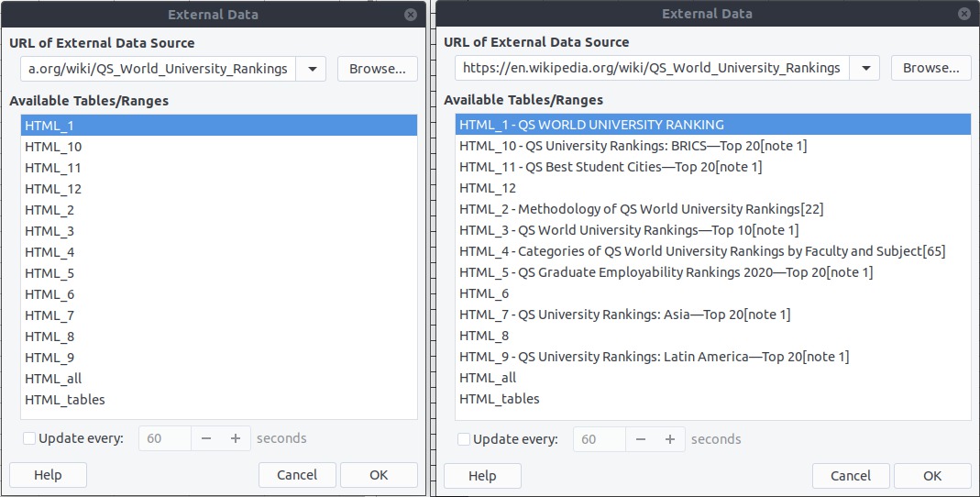Cancel the right External Data dialog

click(851, 476)
